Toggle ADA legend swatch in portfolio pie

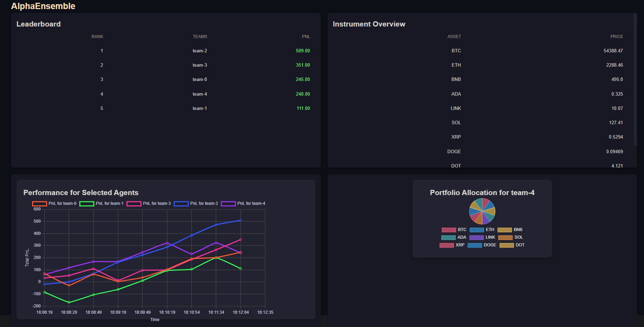pyautogui.click(x=448, y=237)
